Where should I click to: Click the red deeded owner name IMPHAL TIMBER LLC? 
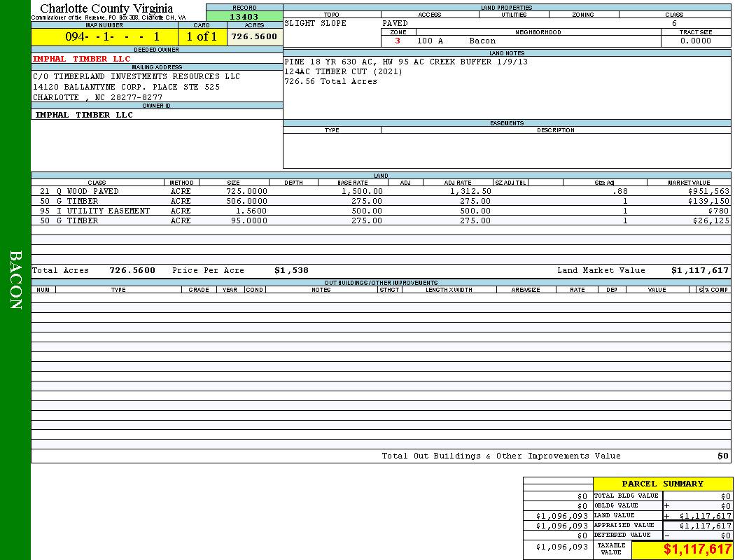click(81, 59)
